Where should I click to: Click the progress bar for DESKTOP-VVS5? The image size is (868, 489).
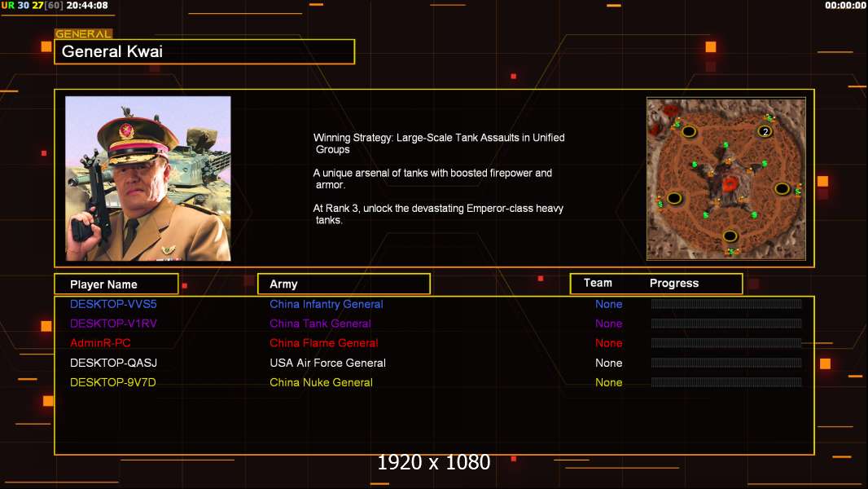(x=726, y=303)
